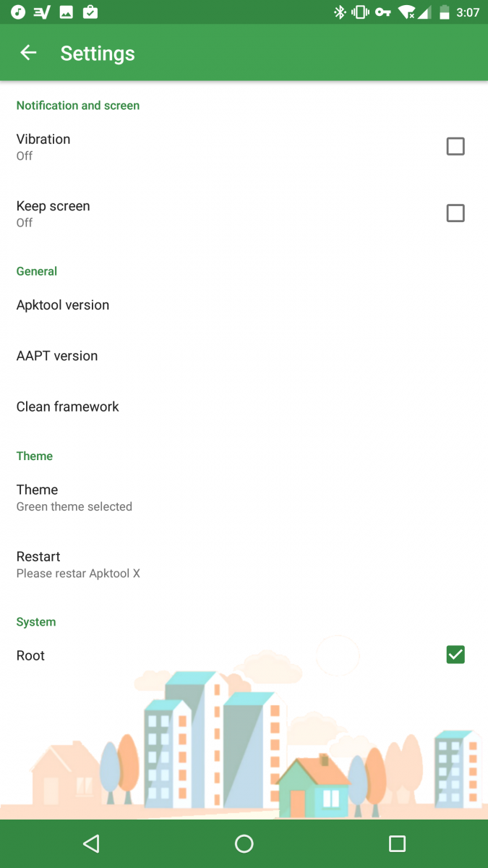The image size is (488, 868).
Task: Tap the back arrow in the Settings toolbar
Action: pos(27,53)
